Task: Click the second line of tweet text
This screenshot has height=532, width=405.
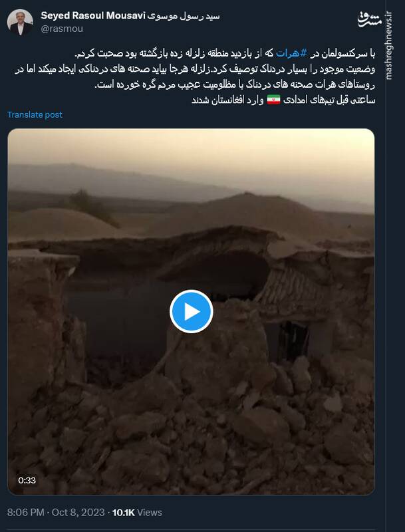Action: pyautogui.click(x=195, y=69)
